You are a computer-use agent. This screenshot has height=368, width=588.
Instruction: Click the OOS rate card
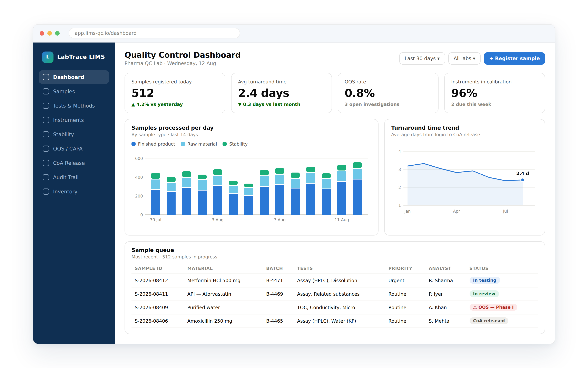coord(388,93)
